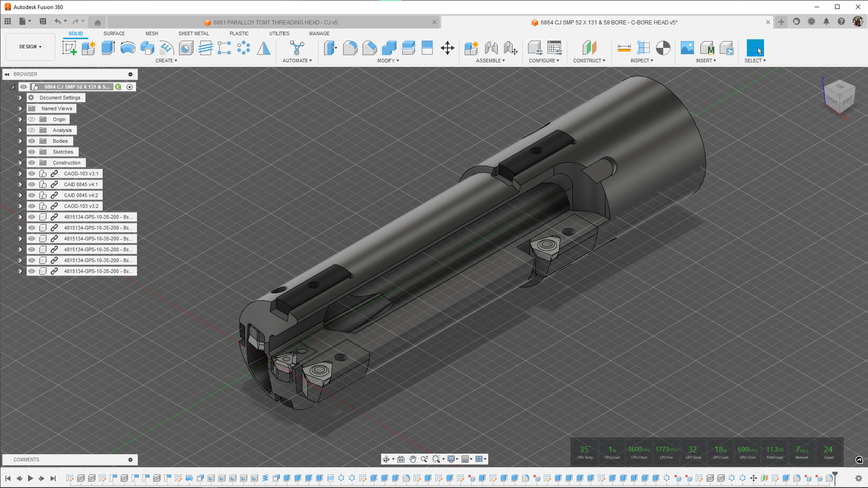Open the 6861 PARALLOY TCMT THREADING HEAD tab

[x=275, y=22]
